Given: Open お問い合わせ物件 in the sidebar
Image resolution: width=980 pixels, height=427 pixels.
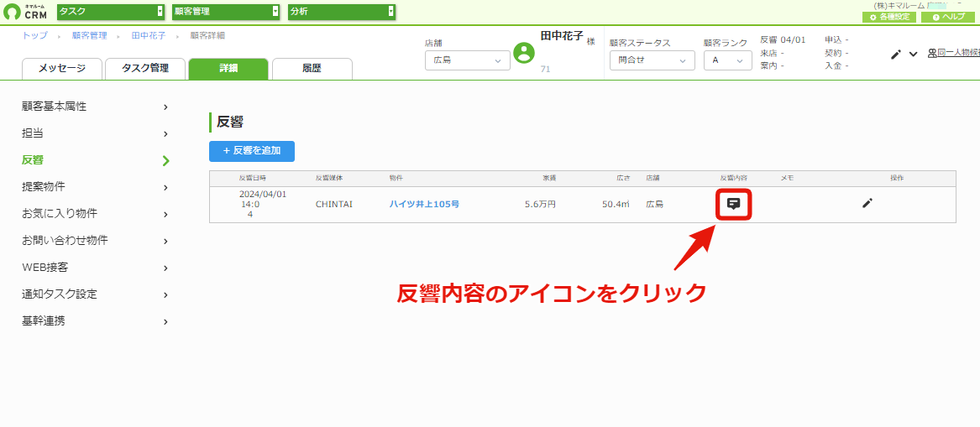Looking at the screenshot, I should pyautogui.click(x=95, y=241).
